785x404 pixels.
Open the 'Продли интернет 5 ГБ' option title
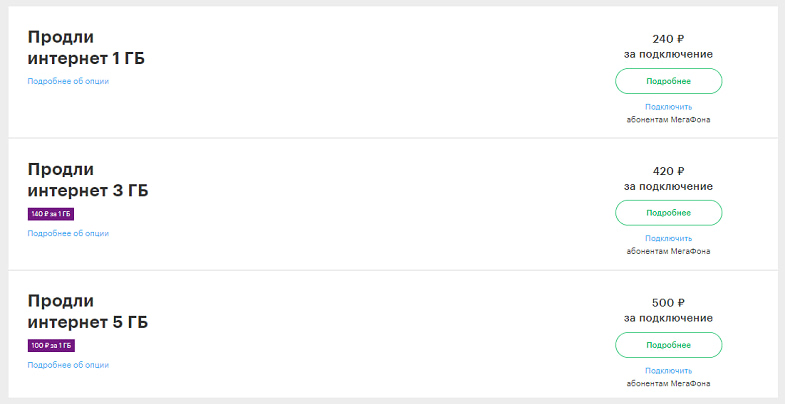(88, 311)
